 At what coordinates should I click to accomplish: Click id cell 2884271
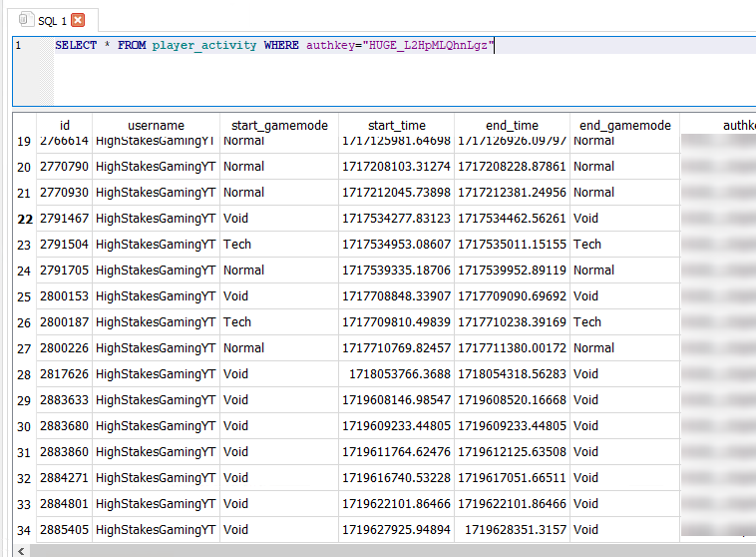[x=64, y=478]
